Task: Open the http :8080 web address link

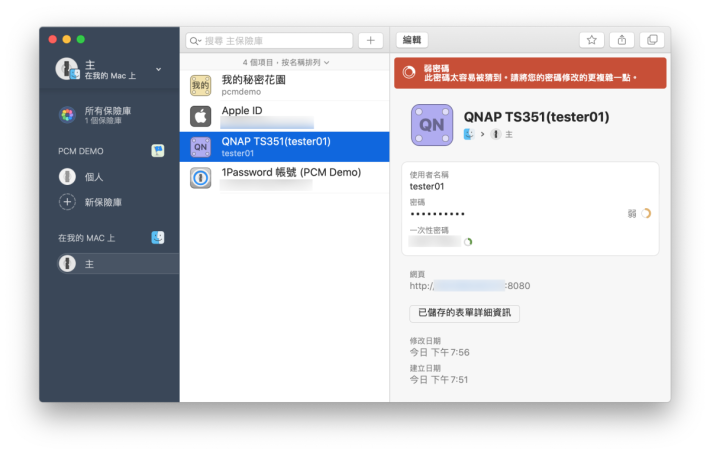Action: coord(470,286)
